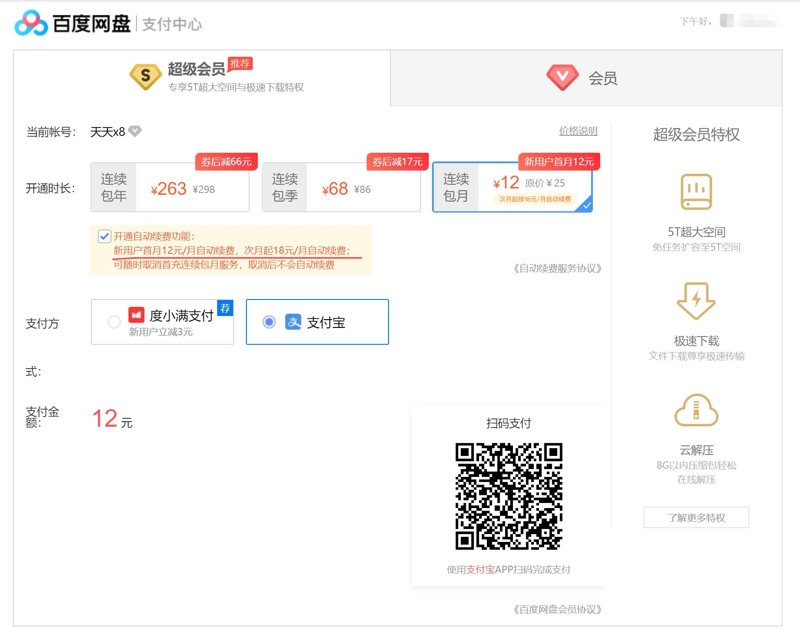Click the 券后减17元 coupon tag
Image resolution: width=800 pixels, height=637 pixels.
pyautogui.click(x=397, y=162)
